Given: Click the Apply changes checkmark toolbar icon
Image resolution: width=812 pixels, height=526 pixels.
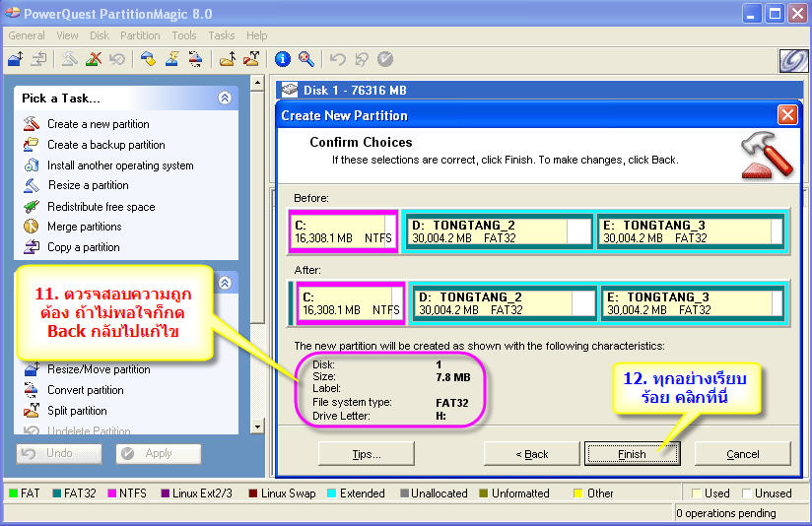Looking at the screenshot, I should pos(385,59).
